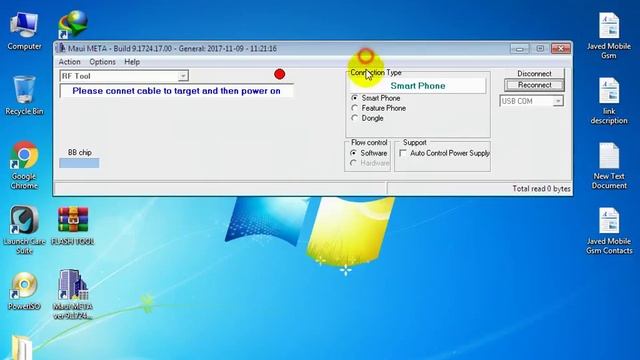Screen dimensions: 640x360
Task: Open the link description file
Action: pos(609,100)
